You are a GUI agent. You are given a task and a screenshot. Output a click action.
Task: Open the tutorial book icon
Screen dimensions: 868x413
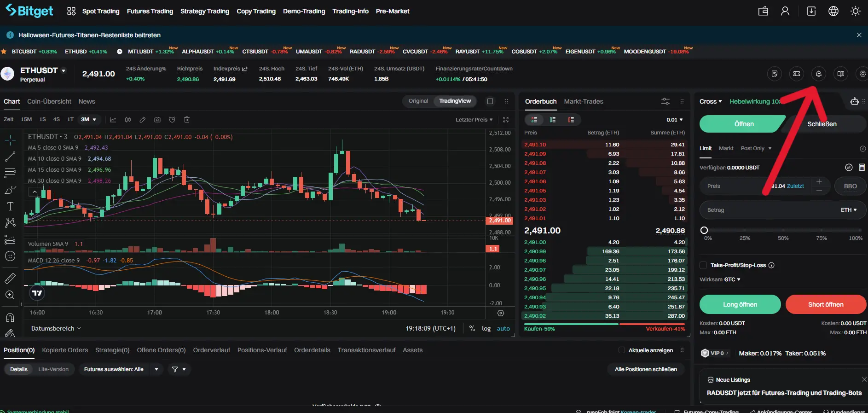coord(841,74)
